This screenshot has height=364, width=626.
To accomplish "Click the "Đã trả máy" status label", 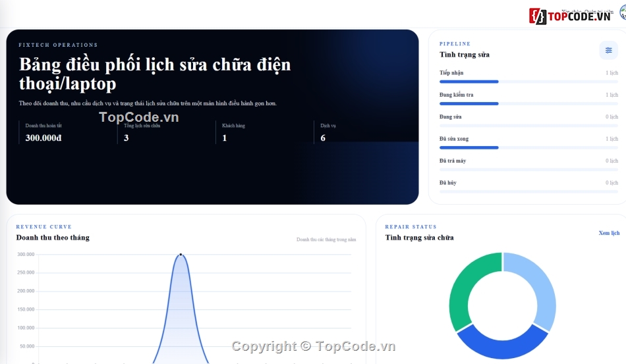I will (x=453, y=160).
